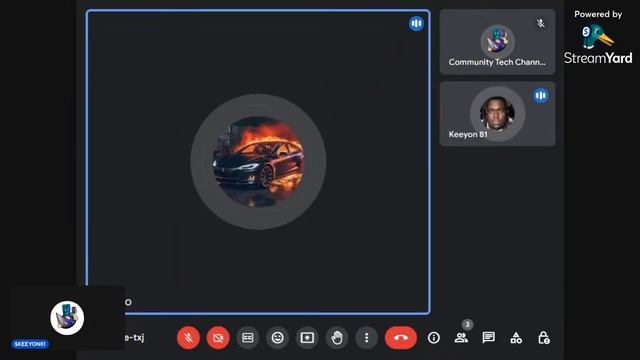Open the emoji reactions picker
640x360 pixels.
pyautogui.click(x=278, y=338)
